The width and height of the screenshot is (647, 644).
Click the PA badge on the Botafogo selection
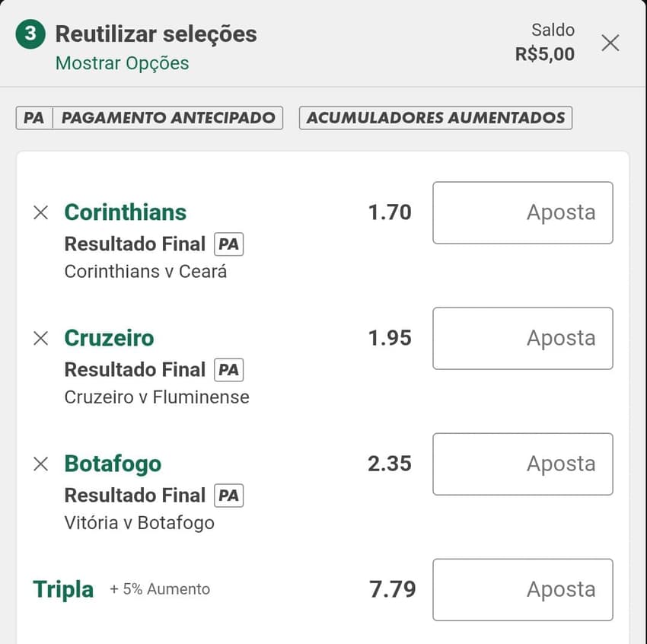pos(230,495)
